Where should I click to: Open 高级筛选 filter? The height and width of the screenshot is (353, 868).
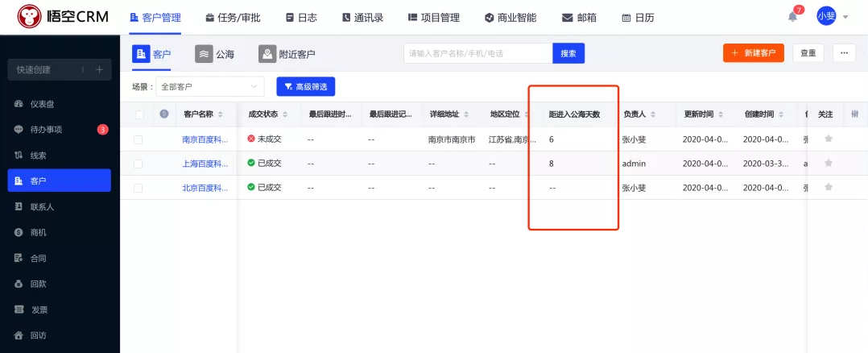[306, 86]
